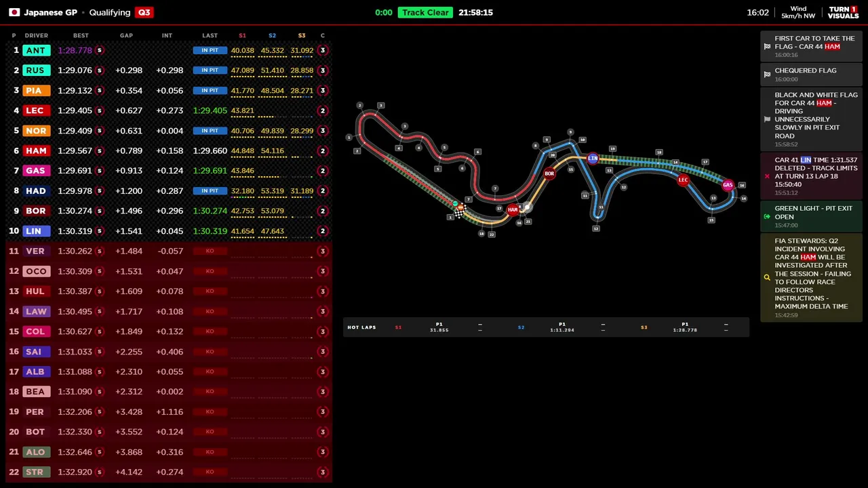Click the soft tyre icon in VER's row
868x488 pixels.
[x=100, y=251]
